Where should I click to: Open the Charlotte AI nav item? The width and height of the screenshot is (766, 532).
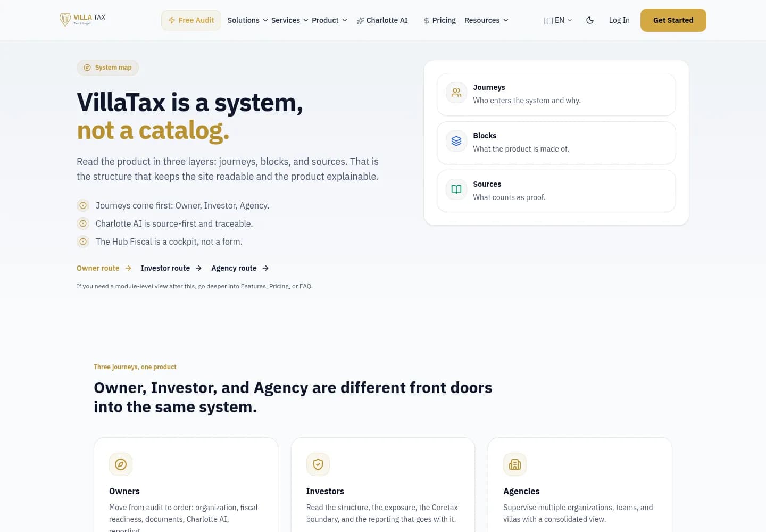tap(382, 20)
